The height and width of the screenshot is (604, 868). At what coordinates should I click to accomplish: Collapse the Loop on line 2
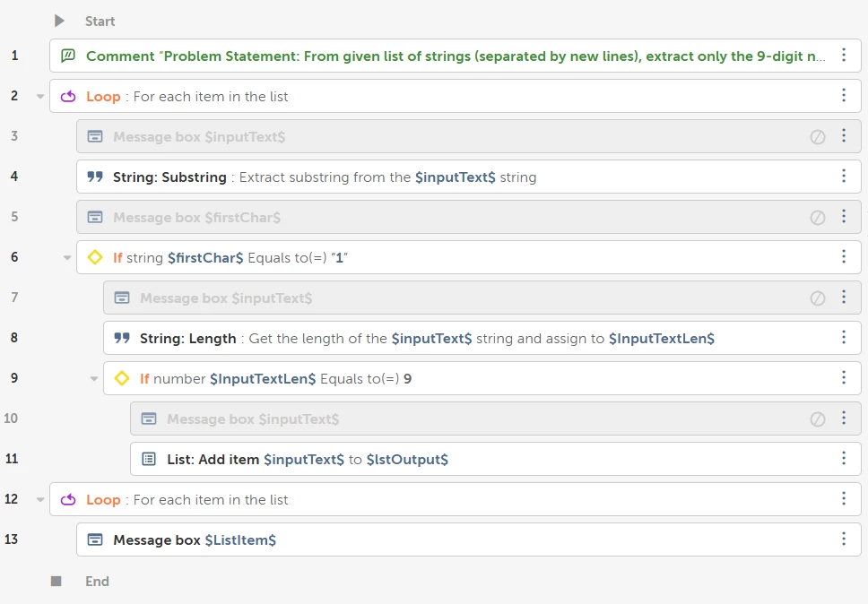(x=40, y=96)
